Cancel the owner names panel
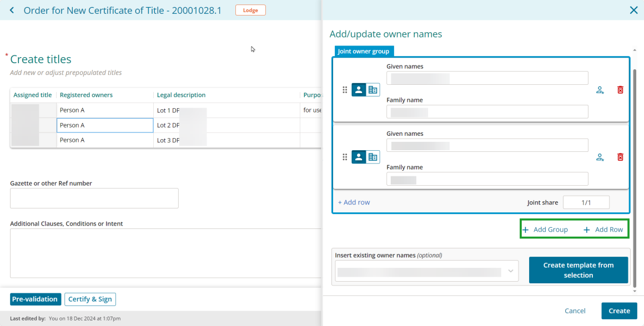 pyautogui.click(x=575, y=311)
